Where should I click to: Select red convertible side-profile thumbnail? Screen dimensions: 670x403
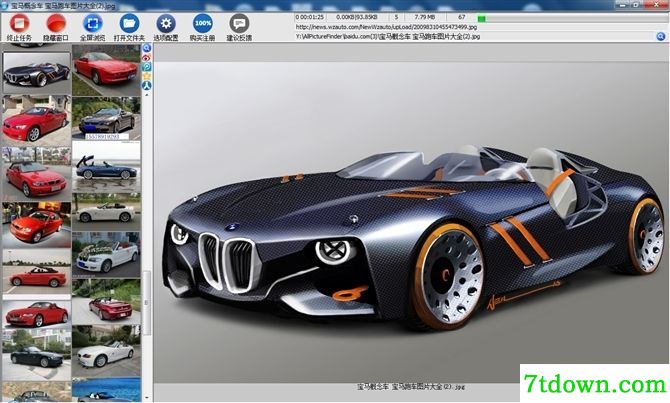pos(36,274)
